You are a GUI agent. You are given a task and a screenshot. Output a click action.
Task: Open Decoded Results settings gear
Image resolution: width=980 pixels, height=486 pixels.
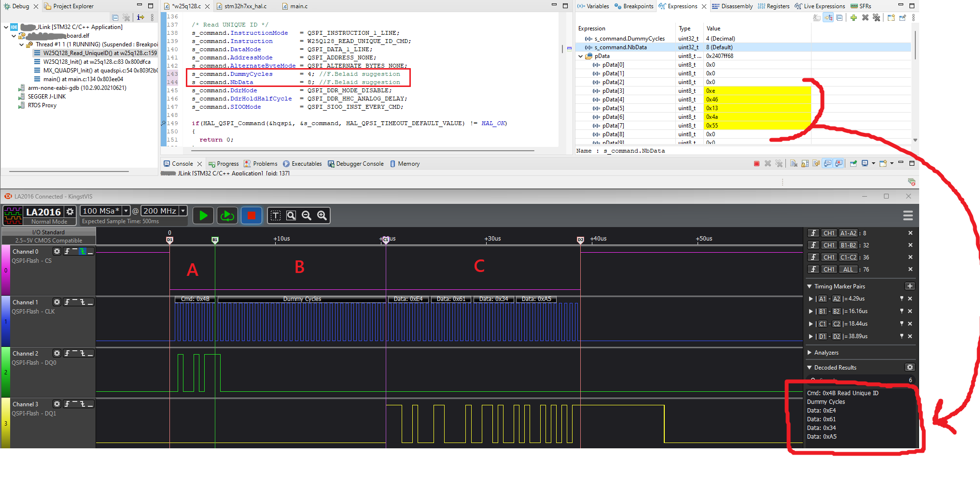point(910,368)
